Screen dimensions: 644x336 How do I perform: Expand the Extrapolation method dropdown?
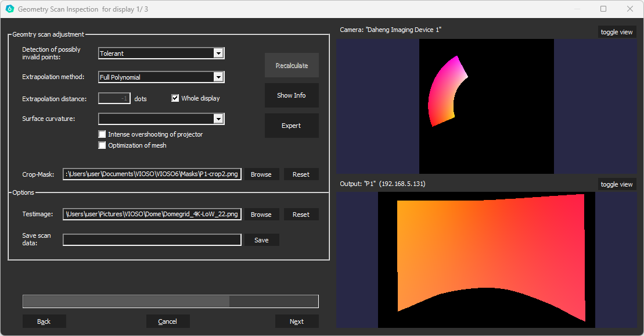coord(218,77)
